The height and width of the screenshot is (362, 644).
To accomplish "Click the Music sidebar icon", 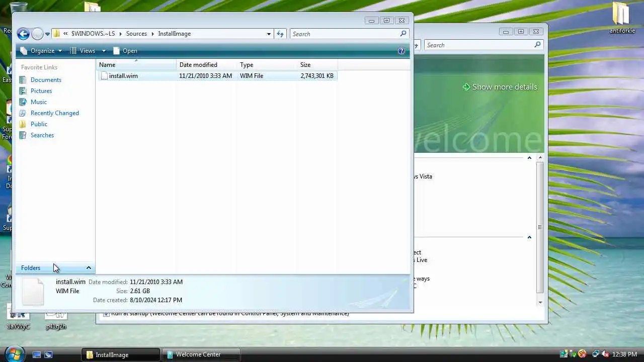I will [23, 102].
